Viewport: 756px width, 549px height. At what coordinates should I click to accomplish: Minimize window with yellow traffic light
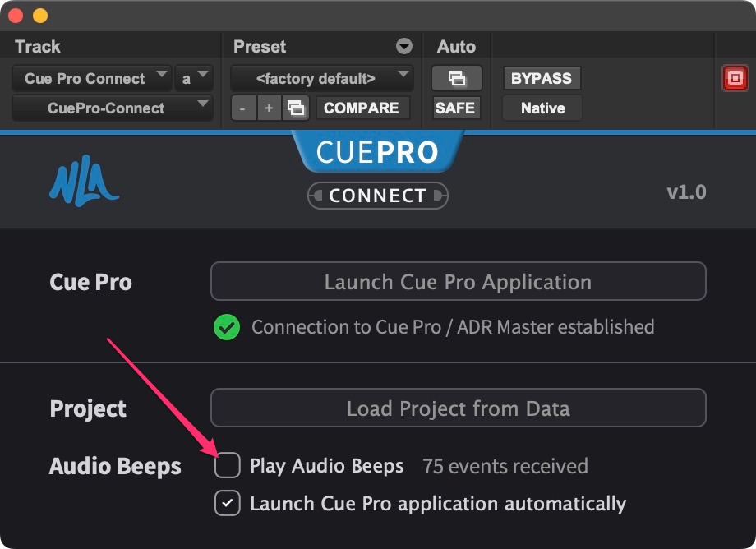click(x=40, y=16)
